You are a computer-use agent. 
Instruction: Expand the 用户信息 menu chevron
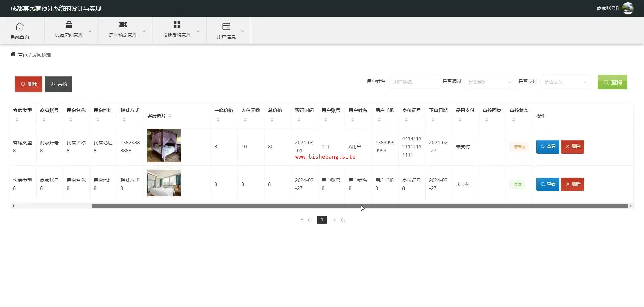tap(243, 31)
